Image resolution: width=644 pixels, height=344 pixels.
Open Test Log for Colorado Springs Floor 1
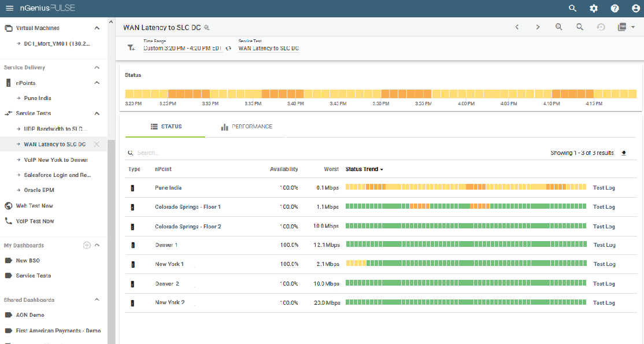(x=604, y=207)
